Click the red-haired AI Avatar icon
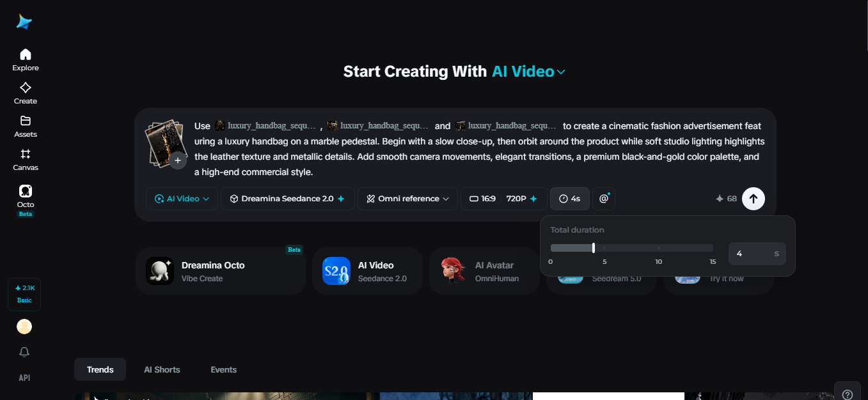 click(454, 271)
